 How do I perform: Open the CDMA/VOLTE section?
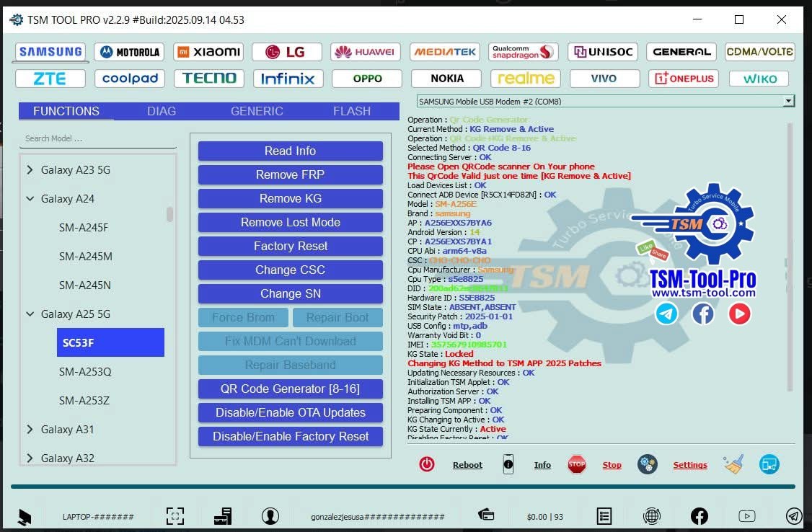point(759,52)
